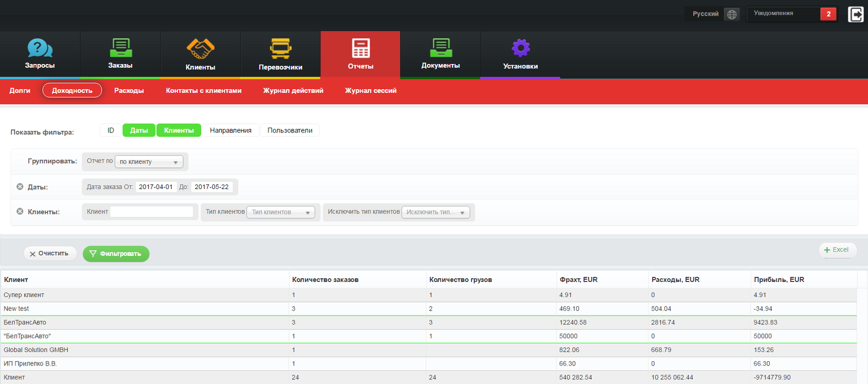Open the Заказы section icon
The width and height of the screenshot is (868, 384).
(x=120, y=48)
